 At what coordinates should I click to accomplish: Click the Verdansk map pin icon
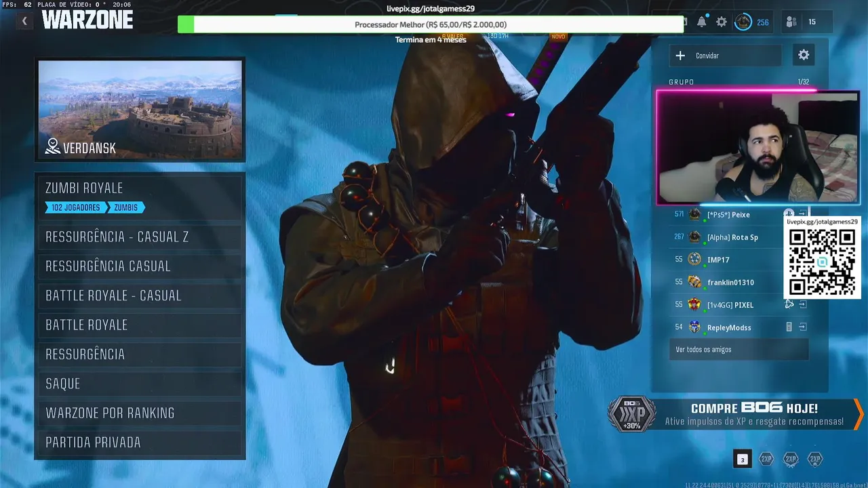click(53, 146)
